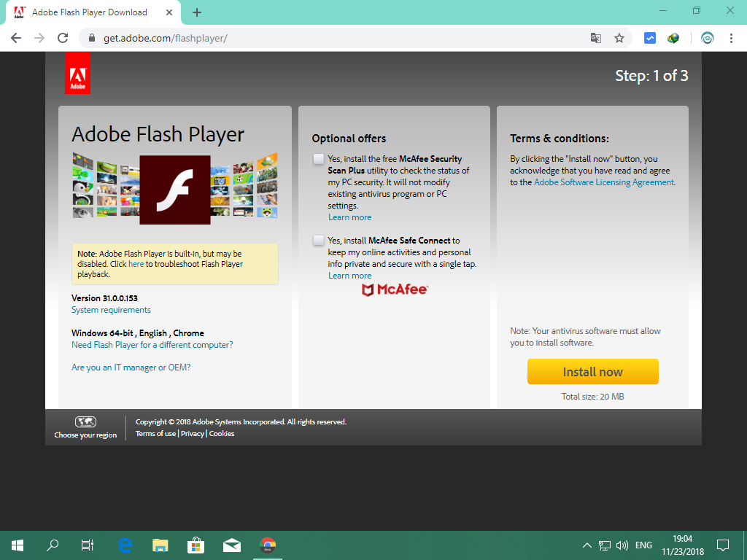Click the Install now button

coord(592,371)
